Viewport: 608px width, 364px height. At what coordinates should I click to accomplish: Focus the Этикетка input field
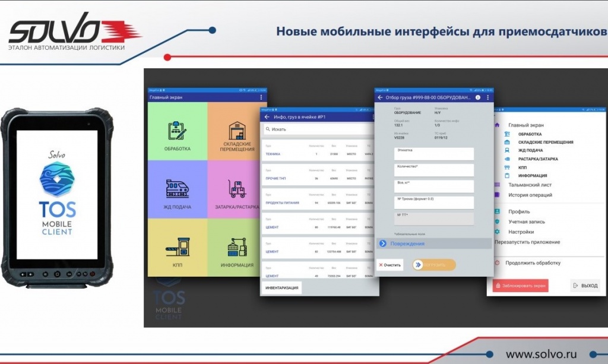pyautogui.click(x=434, y=154)
